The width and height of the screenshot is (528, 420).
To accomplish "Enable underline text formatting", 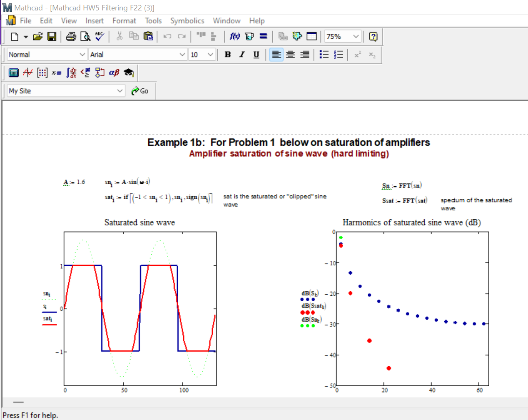I will click(x=256, y=54).
